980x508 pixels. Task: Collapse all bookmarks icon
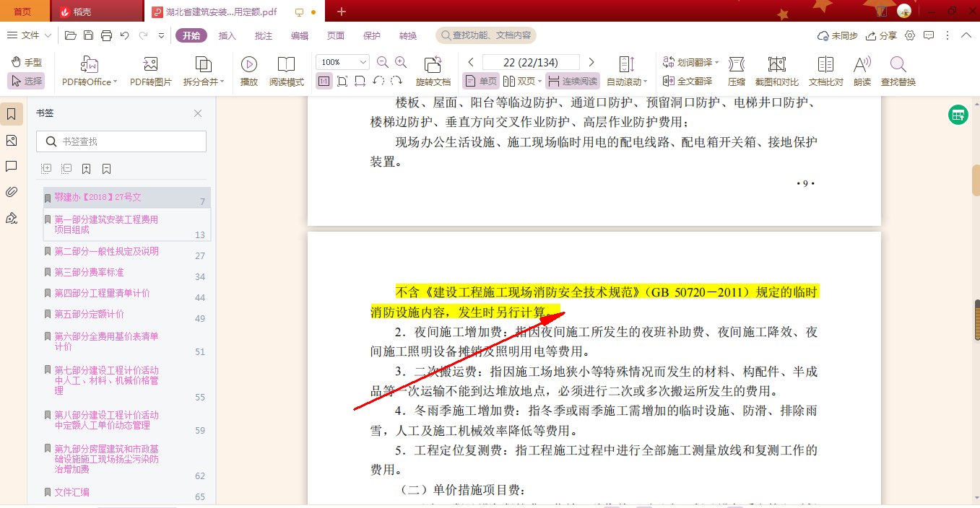pos(66,169)
